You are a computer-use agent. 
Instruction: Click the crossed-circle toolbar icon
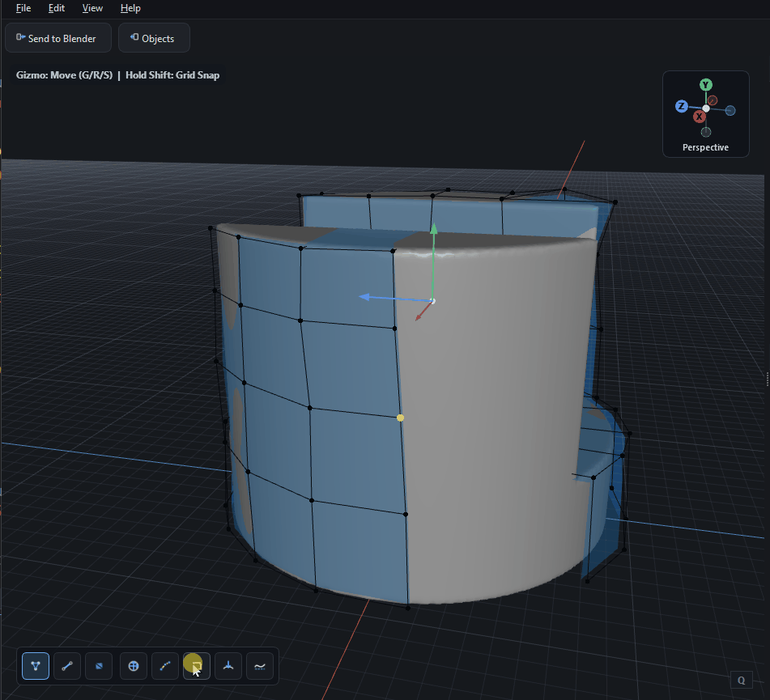pos(134,666)
